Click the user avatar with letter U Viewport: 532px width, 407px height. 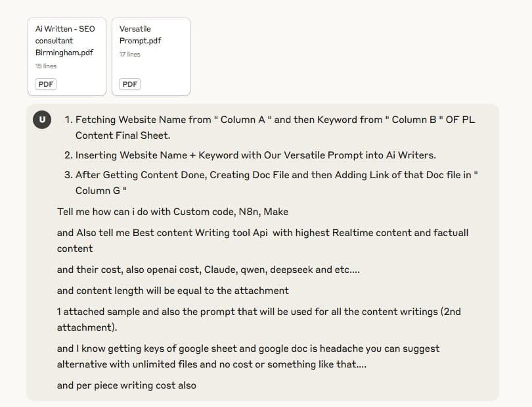click(42, 120)
